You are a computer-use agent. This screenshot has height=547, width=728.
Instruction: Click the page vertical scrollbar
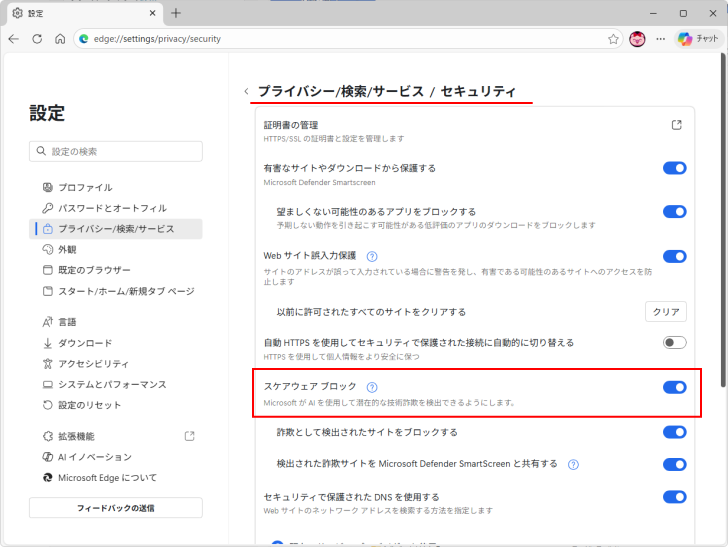(723, 221)
